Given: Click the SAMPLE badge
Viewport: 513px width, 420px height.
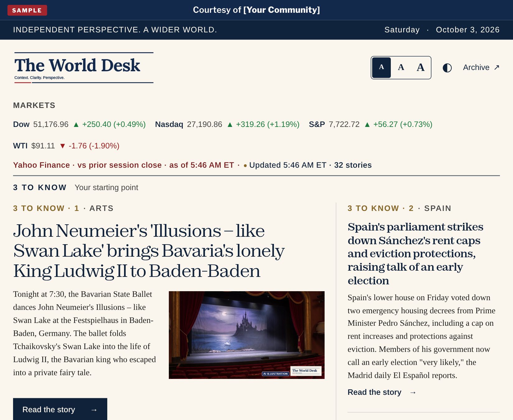Looking at the screenshot, I should tap(27, 10).
